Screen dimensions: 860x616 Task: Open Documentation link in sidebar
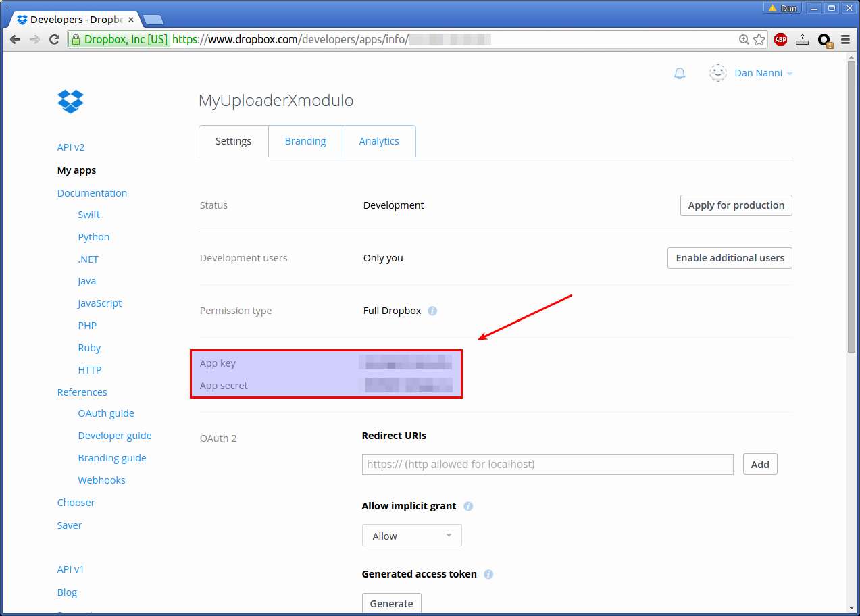click(92, 193)
